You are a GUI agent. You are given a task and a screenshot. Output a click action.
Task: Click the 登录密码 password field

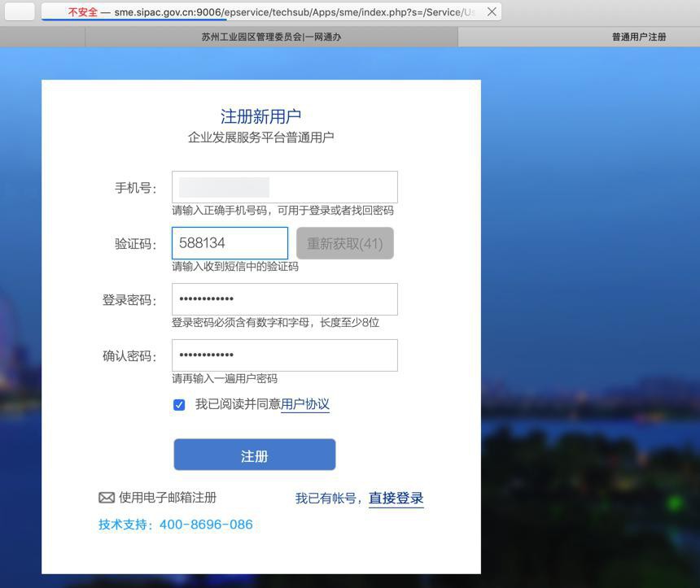285,299
